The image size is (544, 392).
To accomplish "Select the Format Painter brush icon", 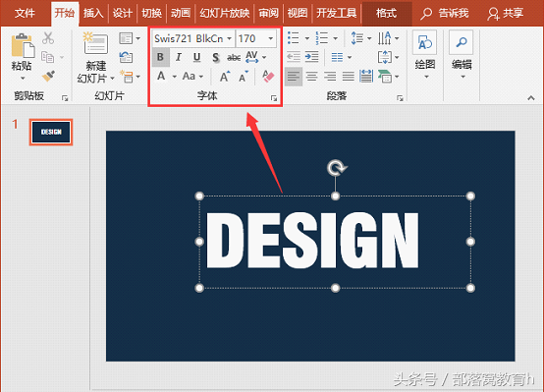I will click(48, 76).
